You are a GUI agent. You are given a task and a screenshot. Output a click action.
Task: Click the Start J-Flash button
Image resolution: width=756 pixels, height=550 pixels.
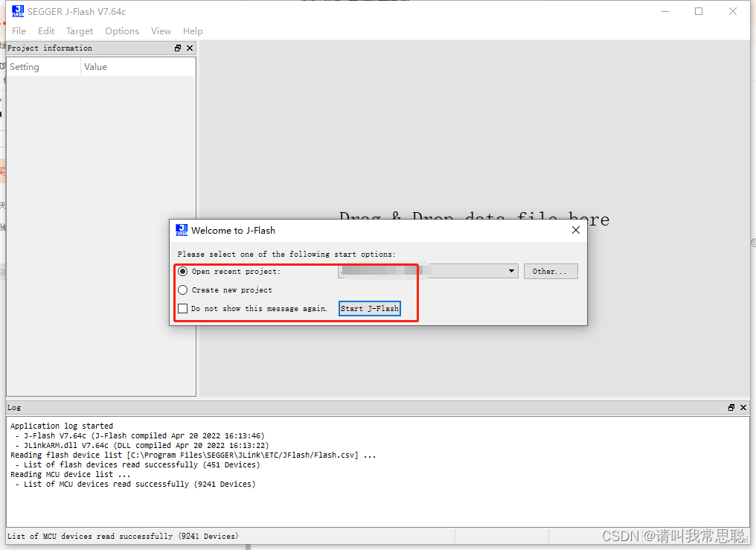click(370, 309)
